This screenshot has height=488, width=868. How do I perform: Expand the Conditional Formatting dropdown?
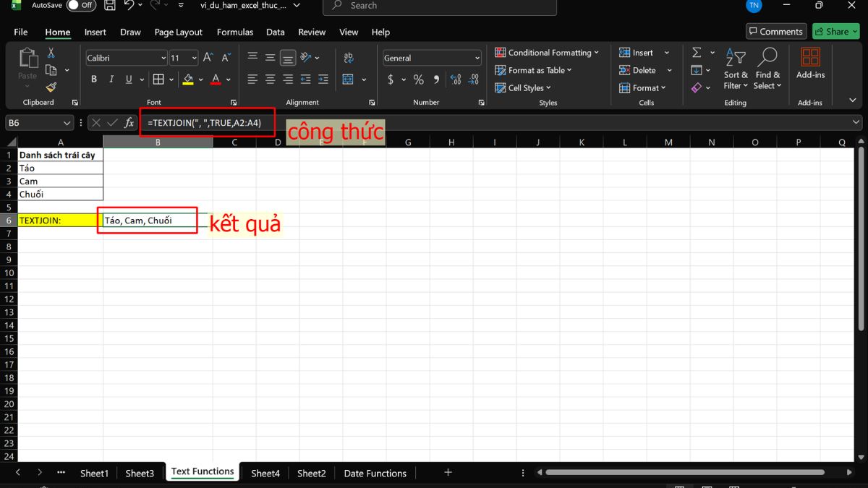[x=547, y=53]
